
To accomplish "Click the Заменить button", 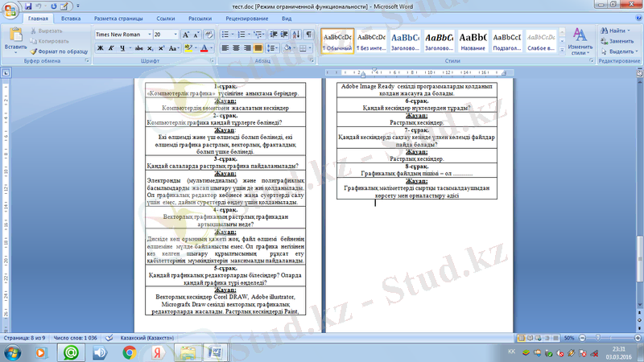I will point(616,40).
